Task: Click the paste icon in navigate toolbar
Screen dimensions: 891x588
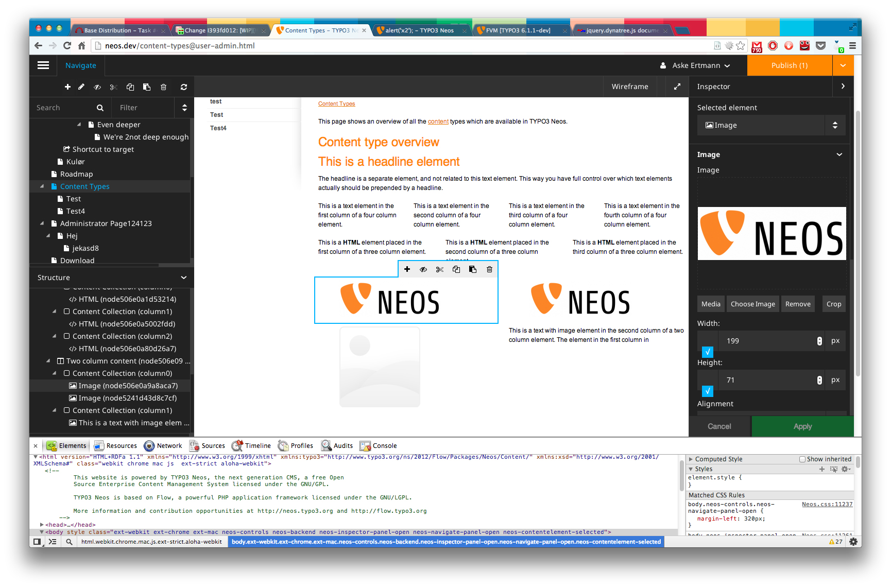Action: pos(147,87)
